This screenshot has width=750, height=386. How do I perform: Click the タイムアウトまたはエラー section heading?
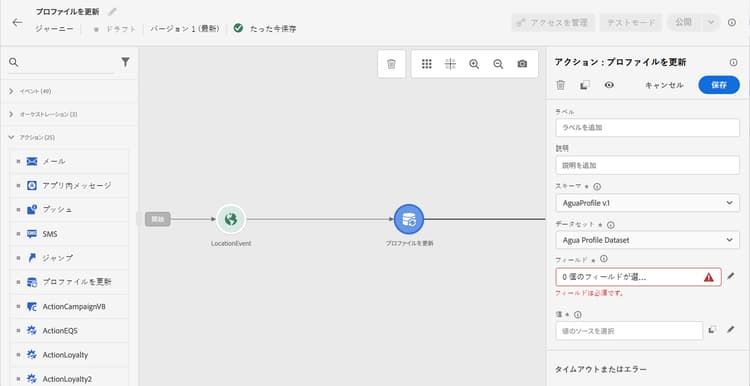pyautogui.click(x=601, y=370)
